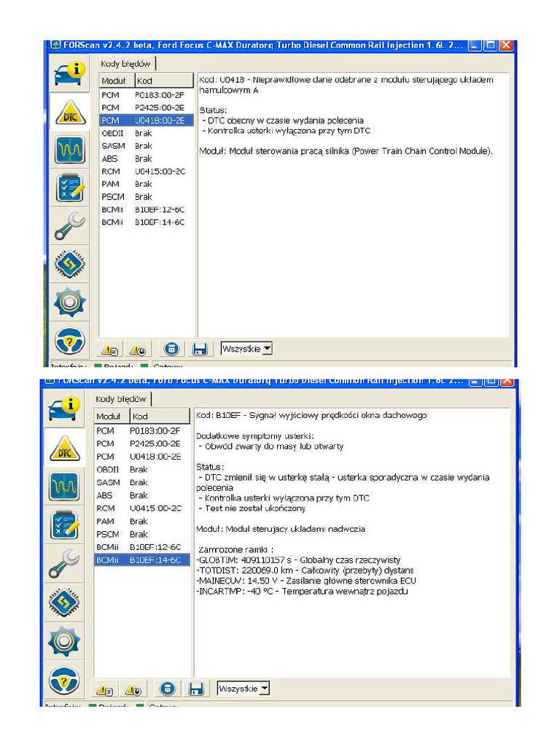Select BCMii B10EF:12-6C row in lower window
Image resolution: width=560 pixels, height=747 pixels.
click(x=142, y=547)
